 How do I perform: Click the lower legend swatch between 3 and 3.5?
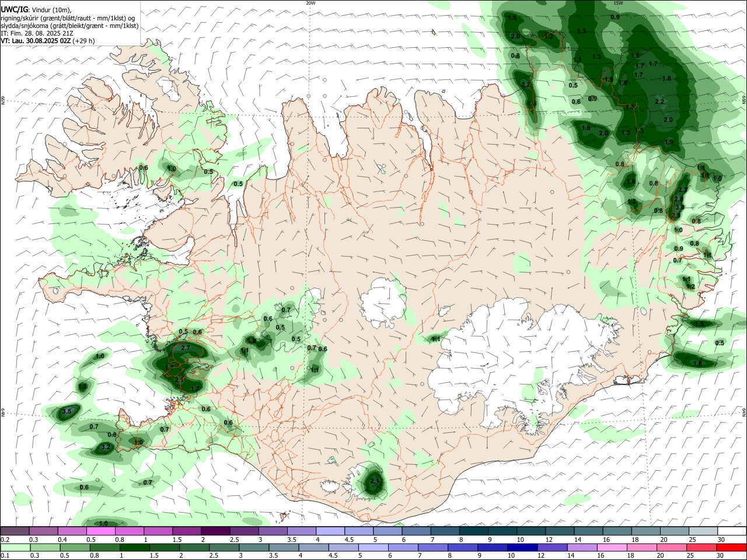(x=253, y=548)
